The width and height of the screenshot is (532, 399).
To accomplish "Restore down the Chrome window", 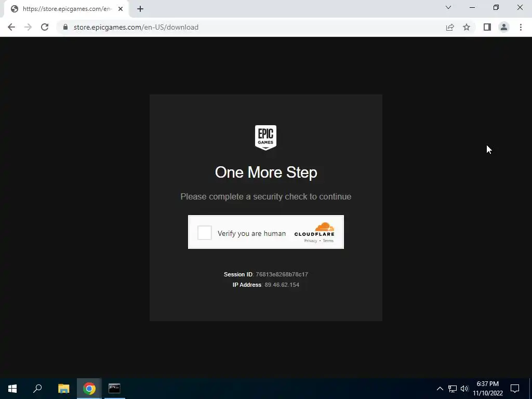I will [496, 7].
